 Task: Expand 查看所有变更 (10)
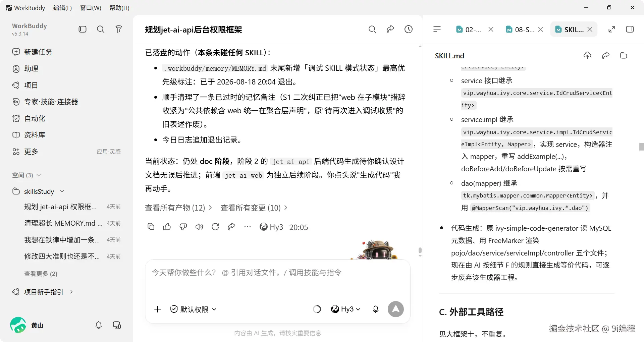[x=254, y=208]
